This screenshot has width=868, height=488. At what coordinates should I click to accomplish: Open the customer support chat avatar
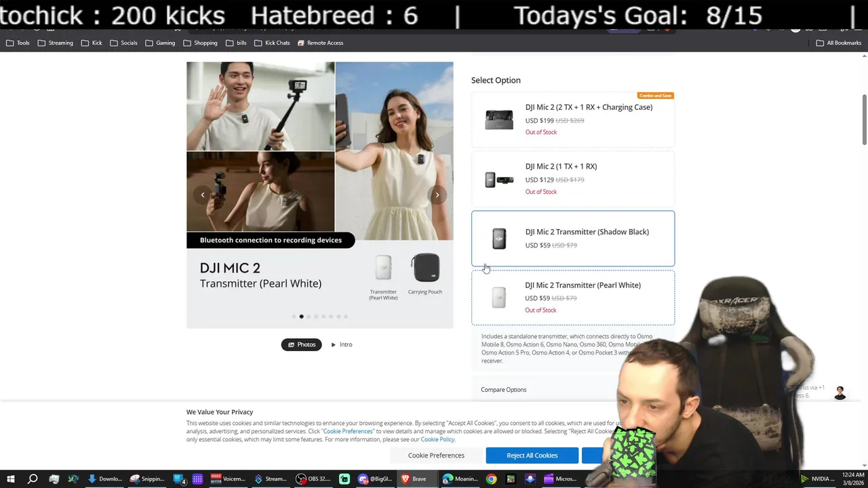[x=840, y=393]
